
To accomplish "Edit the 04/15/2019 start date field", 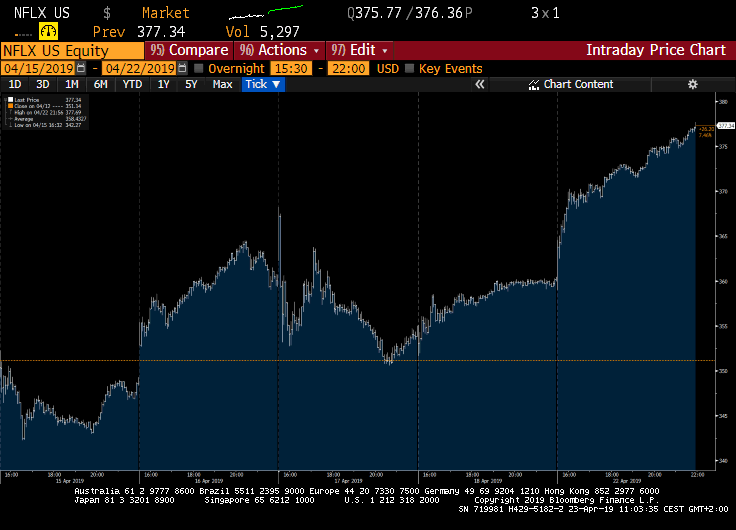I will pos(38,69).
